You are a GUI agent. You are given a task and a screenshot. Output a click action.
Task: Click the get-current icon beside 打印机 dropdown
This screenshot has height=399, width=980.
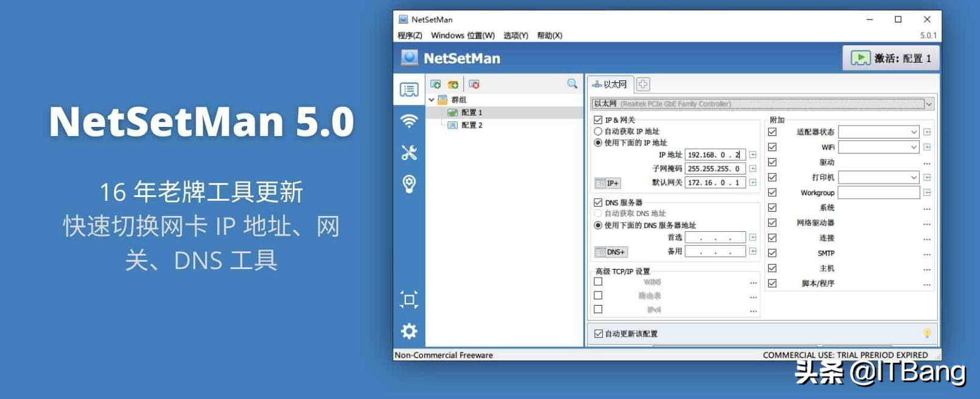927,178
